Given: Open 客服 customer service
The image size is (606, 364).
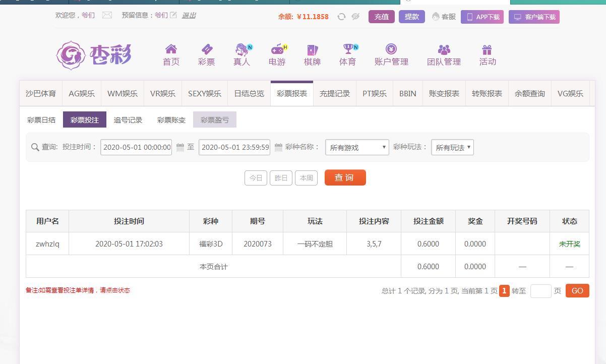Looking at the screenshot, I should click(444, 17).
